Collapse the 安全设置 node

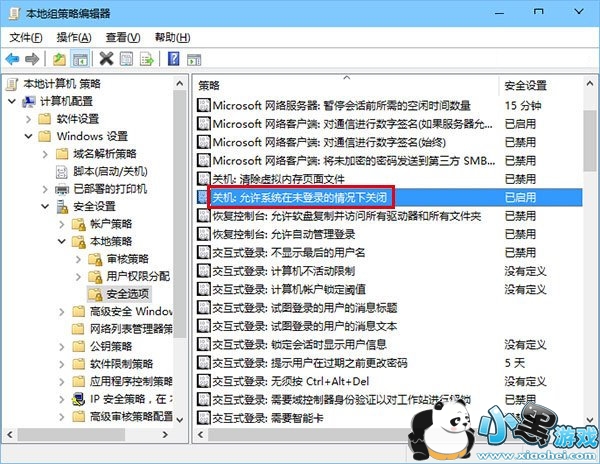coord(45,207)
